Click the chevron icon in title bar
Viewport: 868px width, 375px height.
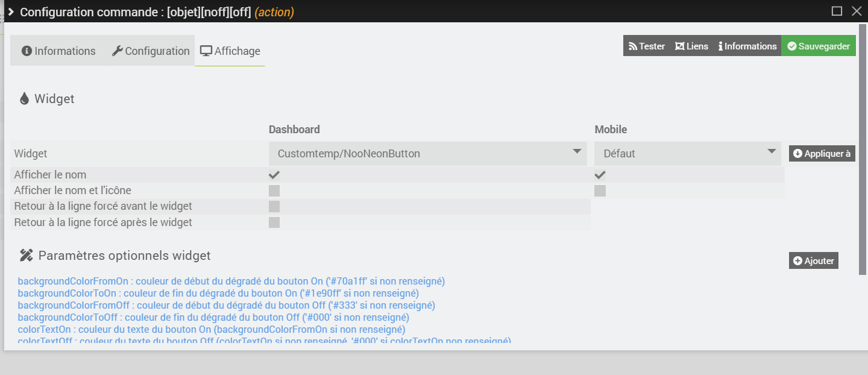11,11
